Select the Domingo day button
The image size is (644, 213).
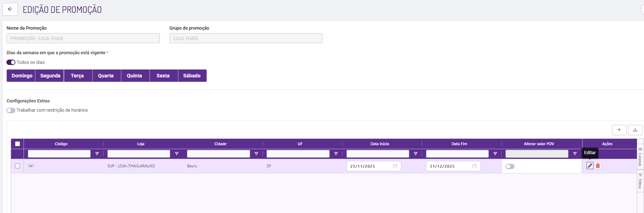click(x=21, y=76)
